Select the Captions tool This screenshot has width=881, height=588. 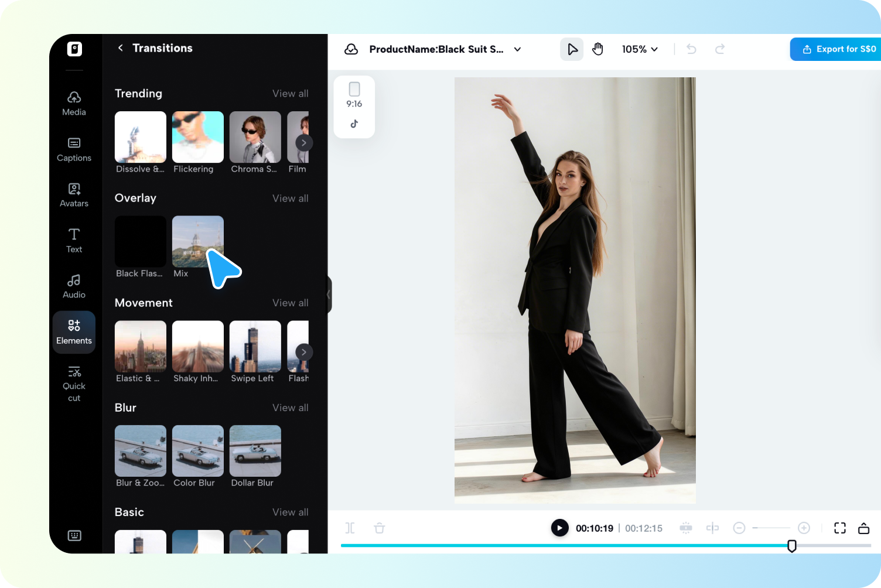point(74,149)
